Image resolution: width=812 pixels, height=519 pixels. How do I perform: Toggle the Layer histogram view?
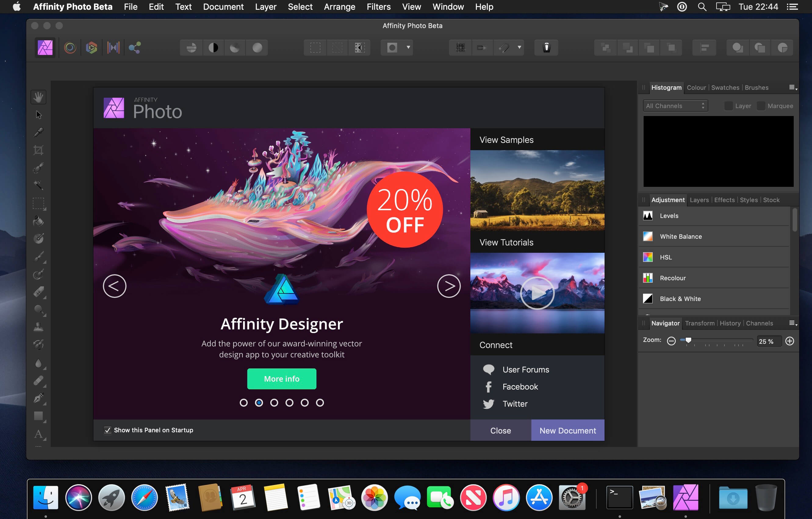click(x=727, y=106)
